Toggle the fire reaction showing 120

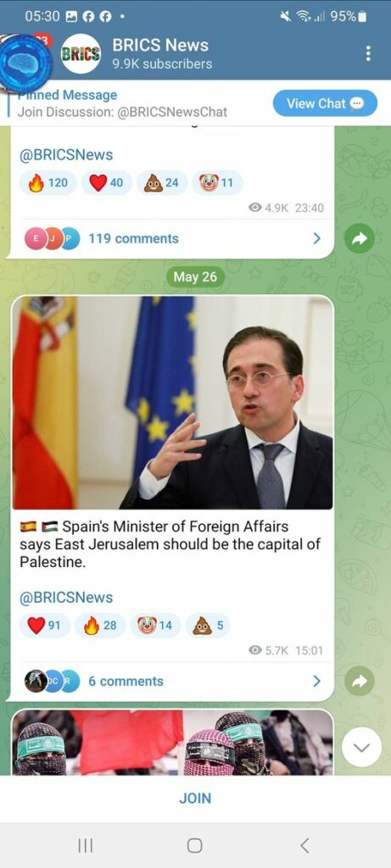click(x=47, y=183)
